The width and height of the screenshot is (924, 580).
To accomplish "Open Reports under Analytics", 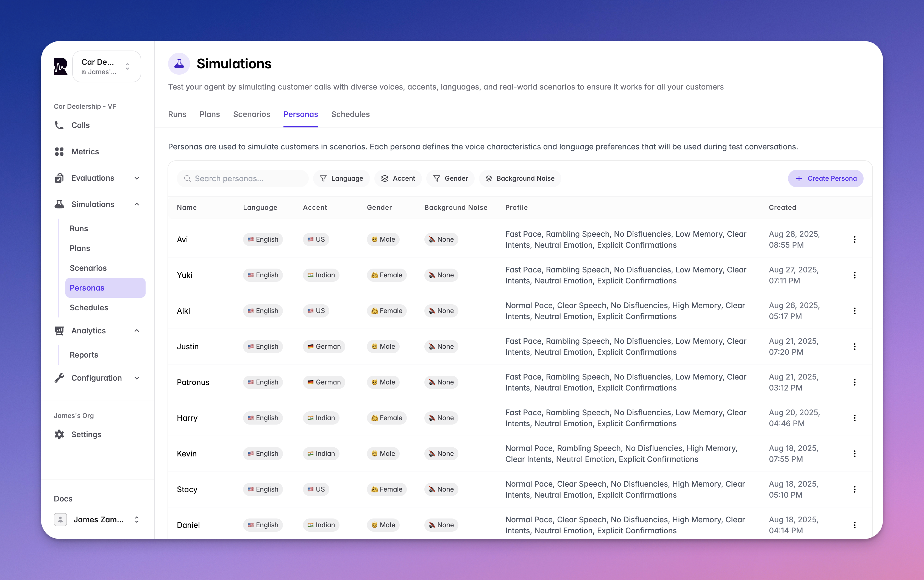I will click(84, 355).
